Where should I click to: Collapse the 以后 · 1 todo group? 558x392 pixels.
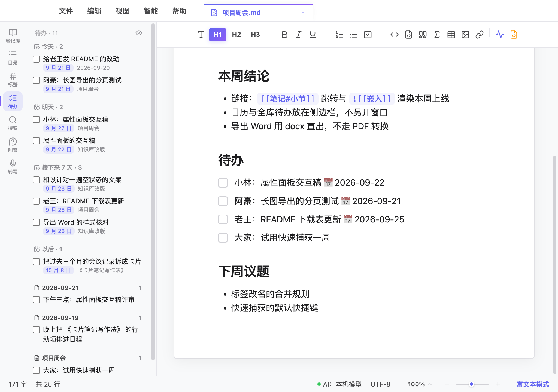pyautogui.click(x=48, y=249)
